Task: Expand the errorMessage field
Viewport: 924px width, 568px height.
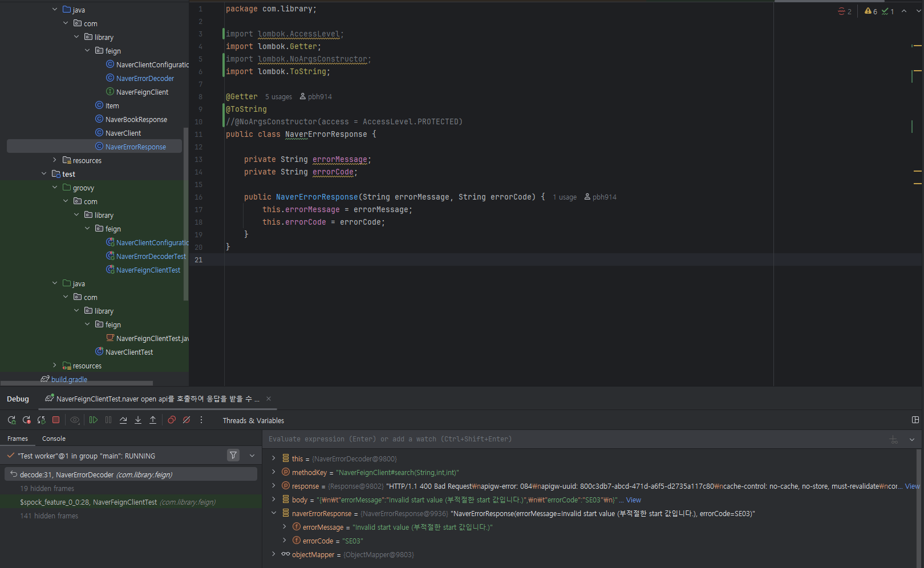Action: (285, 527)
